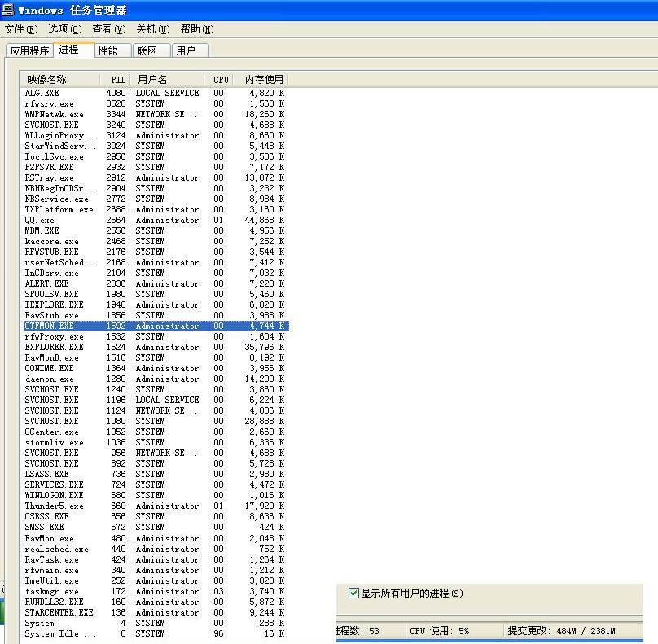Select the stormliv.exe process

point(156,442)
